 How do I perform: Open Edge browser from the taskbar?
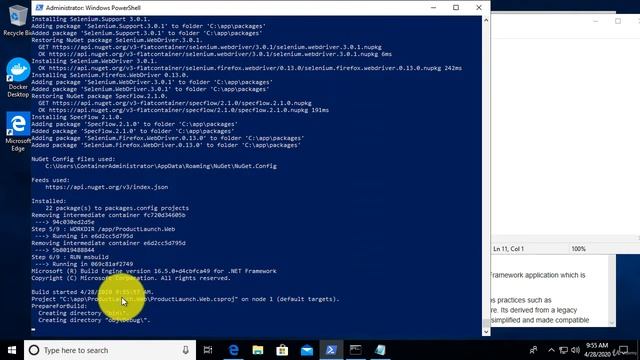tap(233, 350)
